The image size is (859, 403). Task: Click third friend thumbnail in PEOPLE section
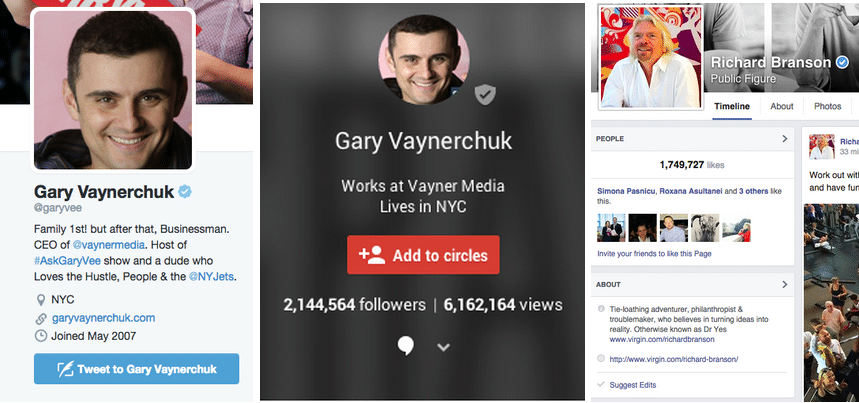pos(673,228)
